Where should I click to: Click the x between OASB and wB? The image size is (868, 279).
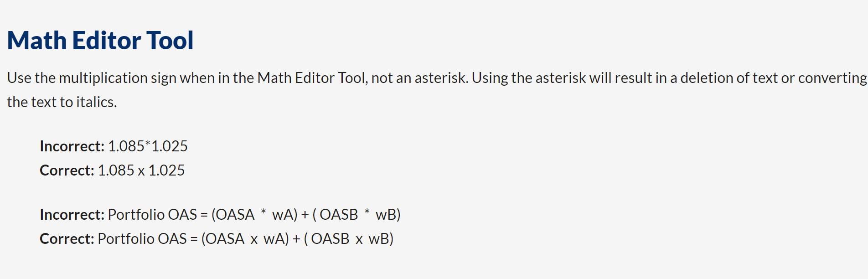(359, 239)
